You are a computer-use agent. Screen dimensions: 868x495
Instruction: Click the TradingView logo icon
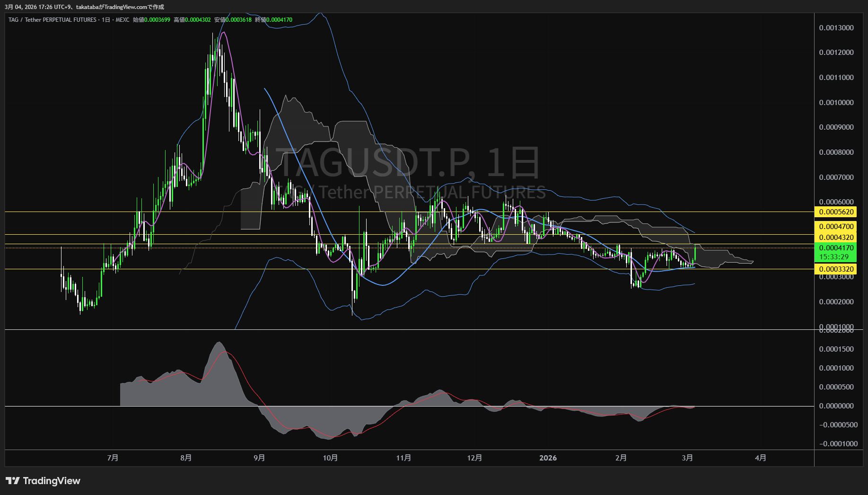[12, 481]
